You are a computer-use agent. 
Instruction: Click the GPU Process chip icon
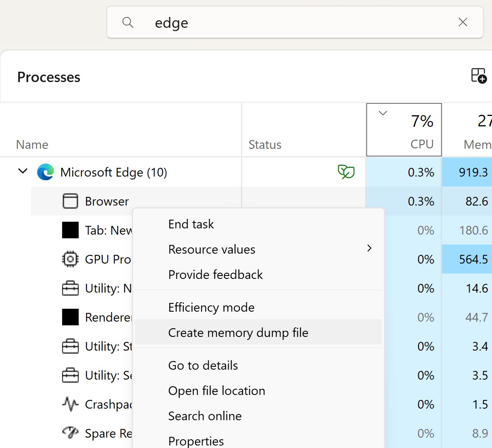pos(70,259)
